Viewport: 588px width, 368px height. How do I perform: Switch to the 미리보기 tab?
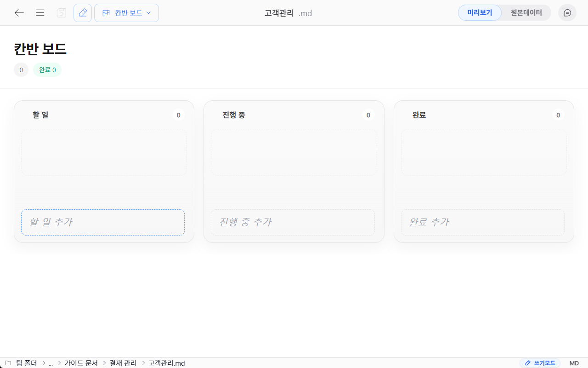point(480,13)
